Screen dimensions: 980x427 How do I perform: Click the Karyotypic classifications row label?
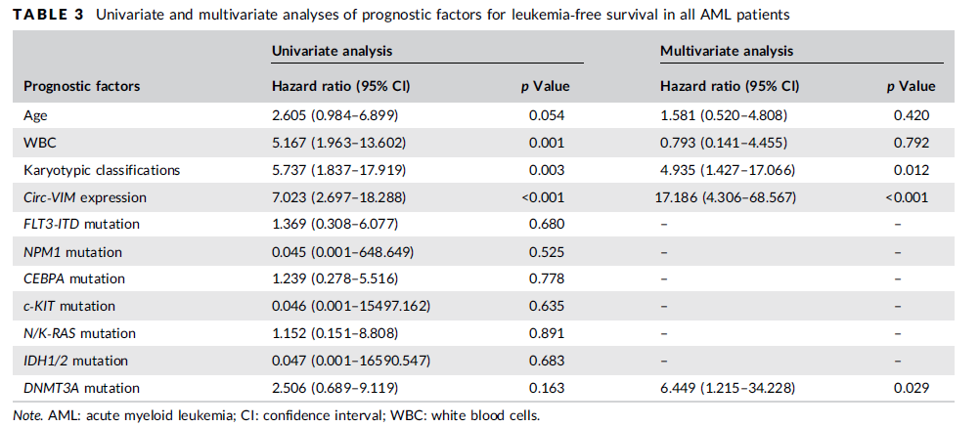(101, 170)
